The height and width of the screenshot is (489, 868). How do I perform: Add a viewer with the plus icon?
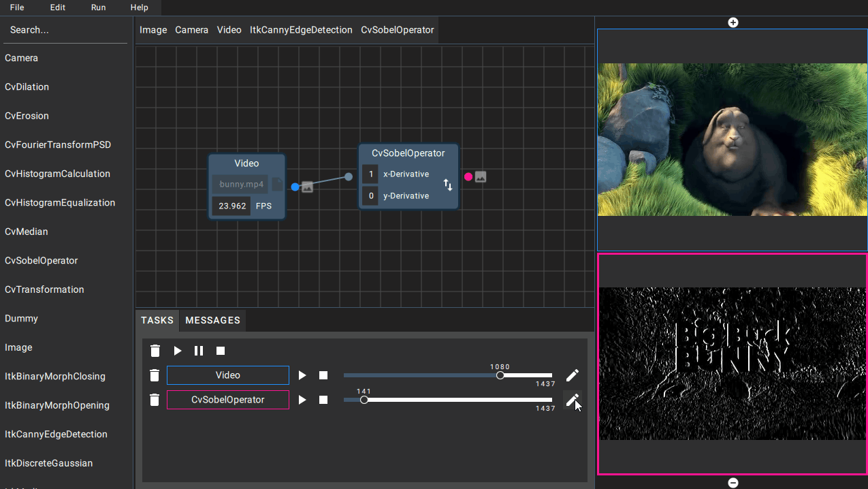point(733,22)
